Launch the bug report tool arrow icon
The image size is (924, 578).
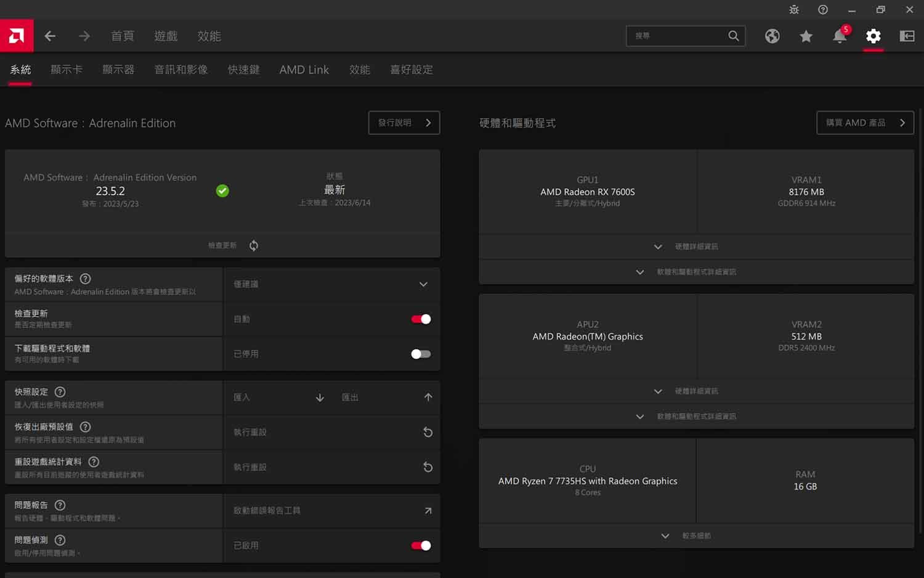coord(428,510)
